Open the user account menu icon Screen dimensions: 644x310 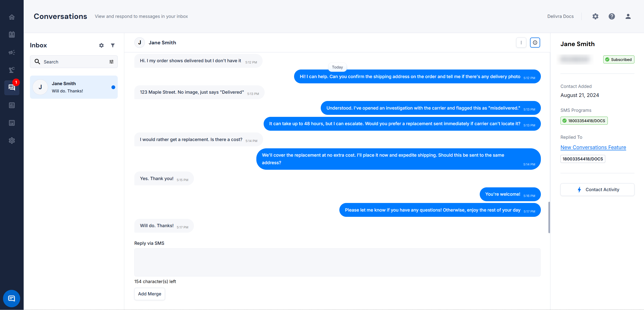(x=628, y=16)
